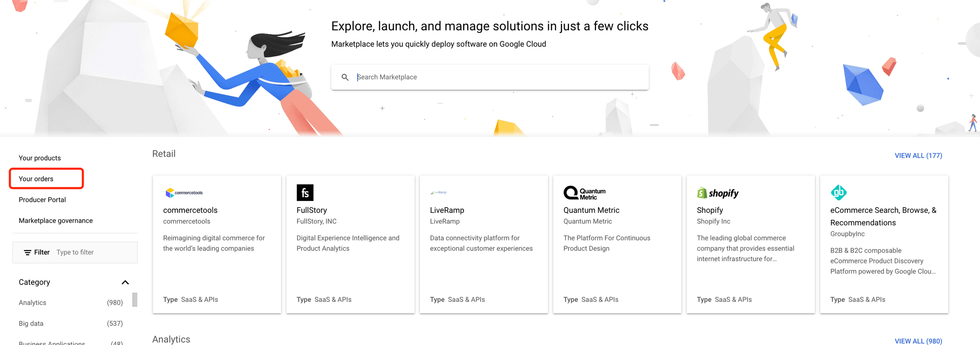Screen dimensions: 980x345
Task: Open Your orders page
Action: (36, 178)
